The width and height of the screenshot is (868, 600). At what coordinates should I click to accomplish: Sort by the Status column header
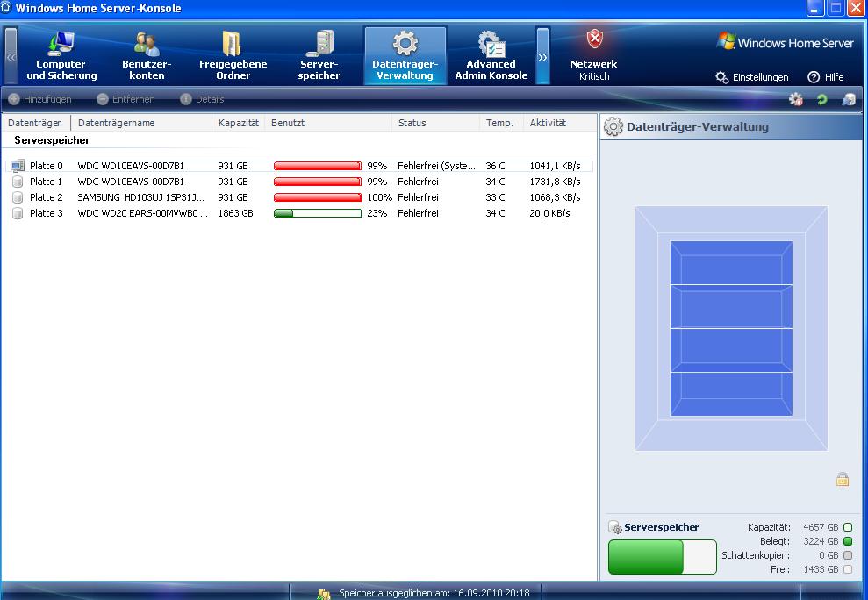coord(435,123)
